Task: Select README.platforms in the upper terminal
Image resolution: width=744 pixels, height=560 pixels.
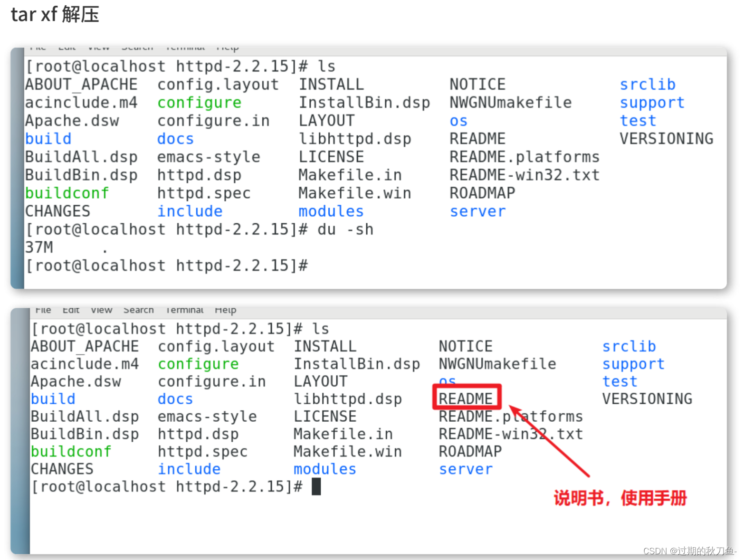Action: [x=525, y=157]
